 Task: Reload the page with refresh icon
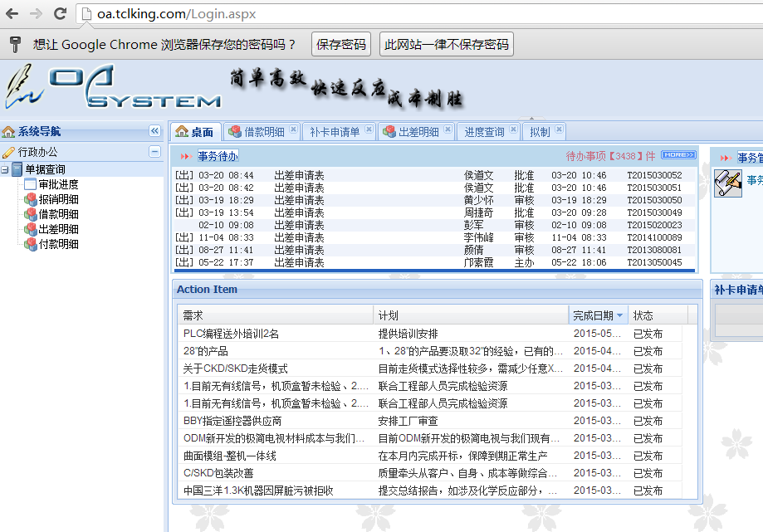pyautogui.click(x=60, y=13)
